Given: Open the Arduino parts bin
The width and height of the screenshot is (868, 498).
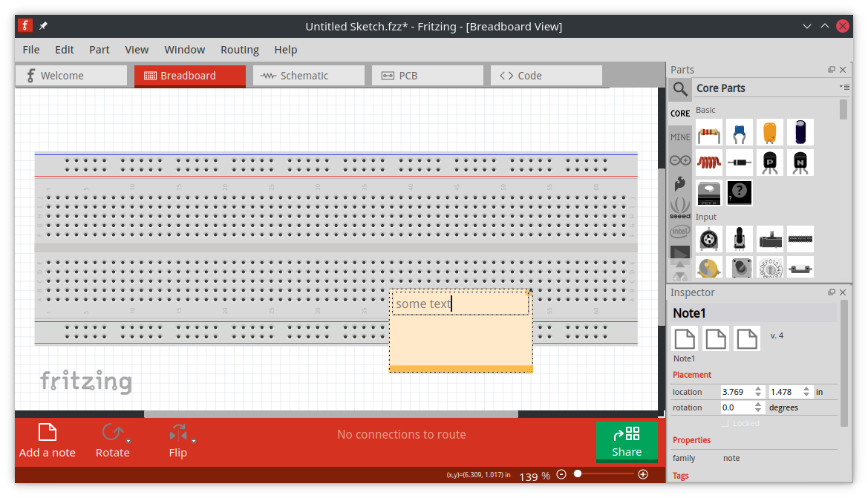Looking at the screenshot, I should 680,160.
